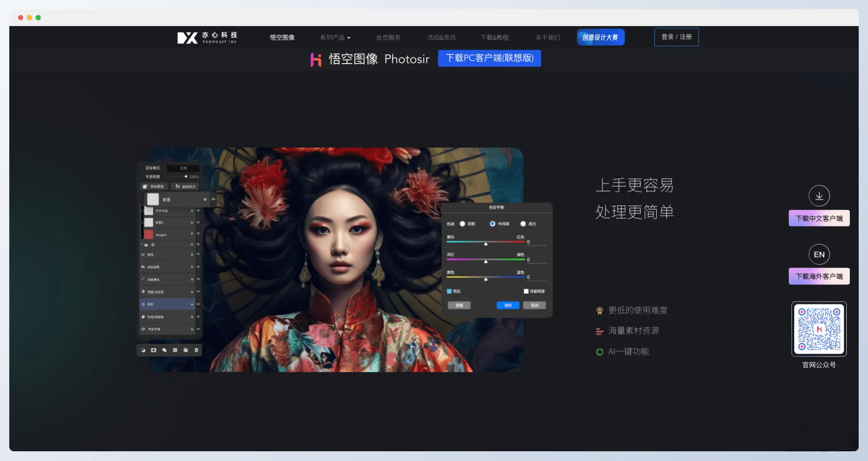Open the 混合模式 blend mode dropdown
Screen dimensions: 868x461
[184, 168]
